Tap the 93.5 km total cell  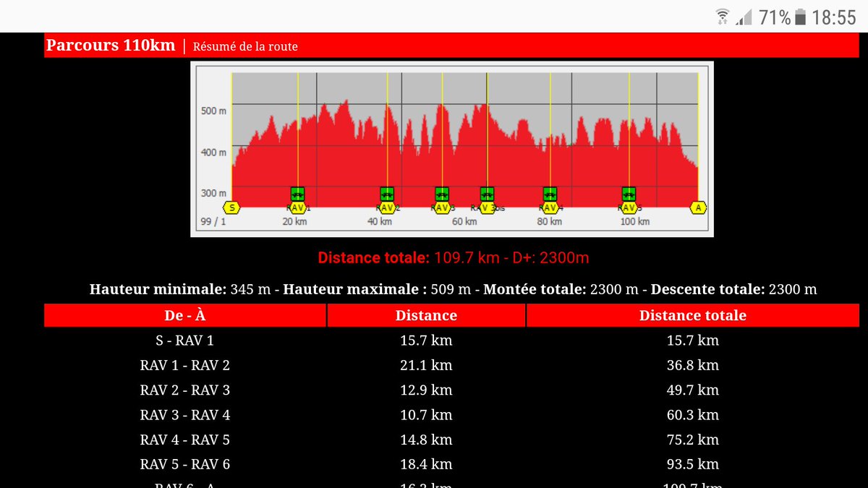693,464
